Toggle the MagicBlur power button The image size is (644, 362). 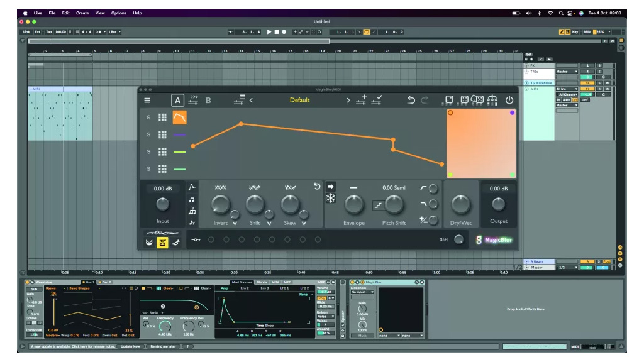click(x=509, y=100)
